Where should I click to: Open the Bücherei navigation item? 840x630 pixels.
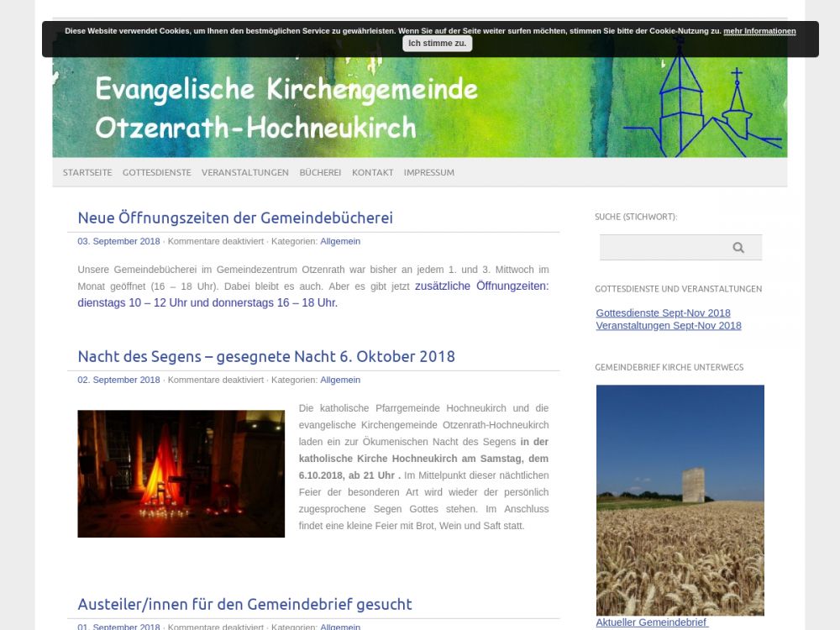point(320,172)
